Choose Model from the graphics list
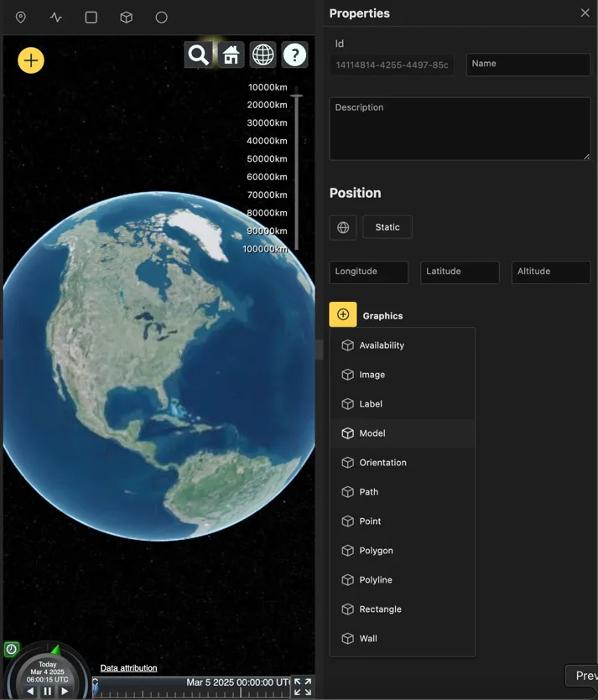Screen dimensions: 598x700 [x=372, y=433]
